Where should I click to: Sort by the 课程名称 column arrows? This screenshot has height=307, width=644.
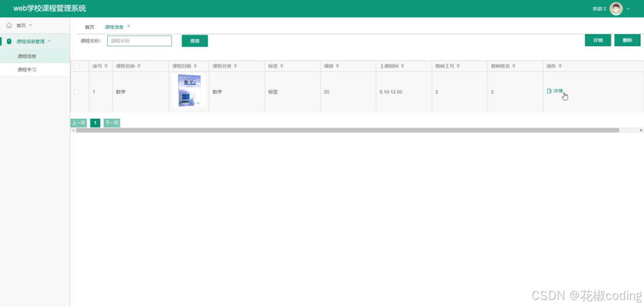click(x=139, y=66)
